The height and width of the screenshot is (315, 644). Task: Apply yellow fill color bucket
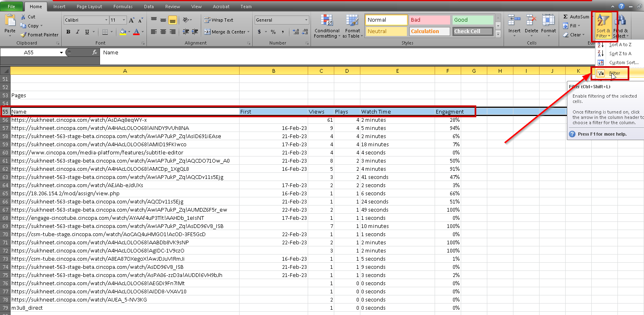tap(123, 31)
